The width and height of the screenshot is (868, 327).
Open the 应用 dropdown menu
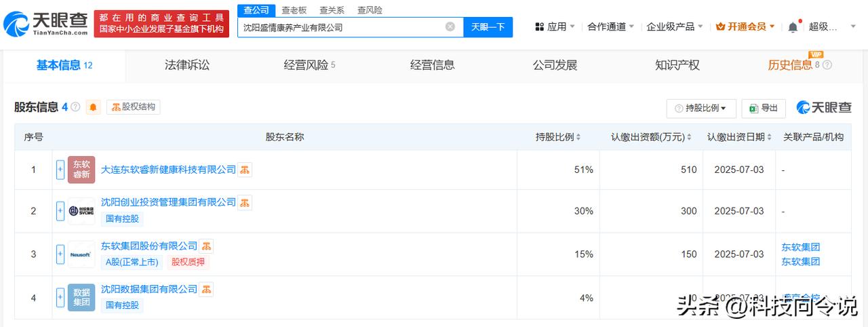pyautogui.click(x=555, y=26)
